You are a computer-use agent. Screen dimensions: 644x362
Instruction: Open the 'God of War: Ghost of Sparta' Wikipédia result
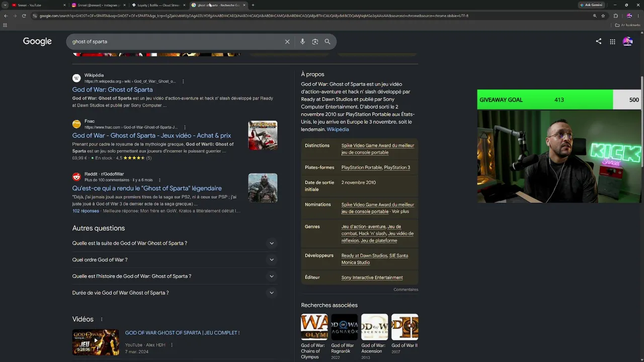(x=112, y=89)
